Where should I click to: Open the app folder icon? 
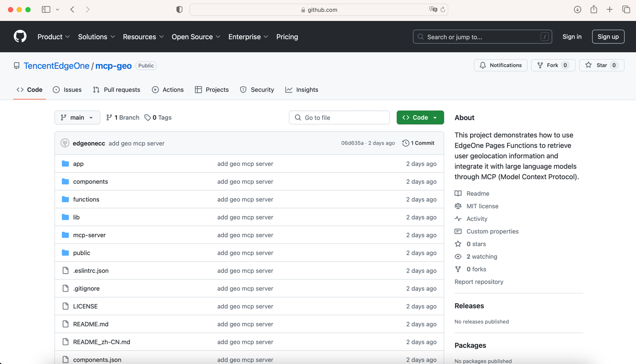pyautogui.click(x=65, y=164)
